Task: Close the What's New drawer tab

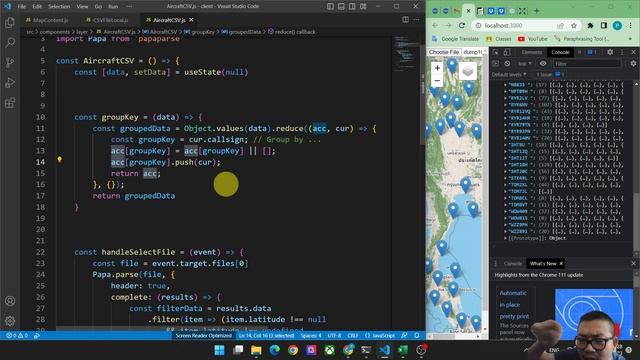Action: tap(561, 264)
